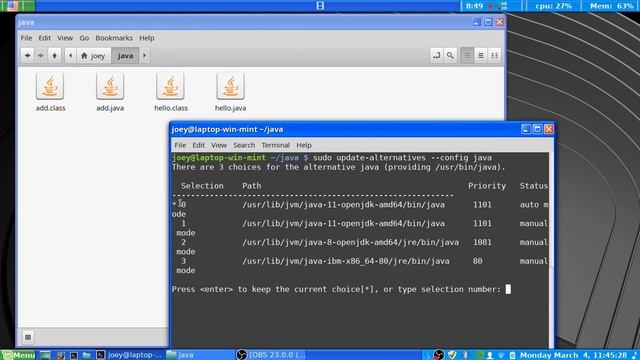Screen dimensions: 640x360
Task: Click the Mem 63% monitor
Action: point(611,6)
